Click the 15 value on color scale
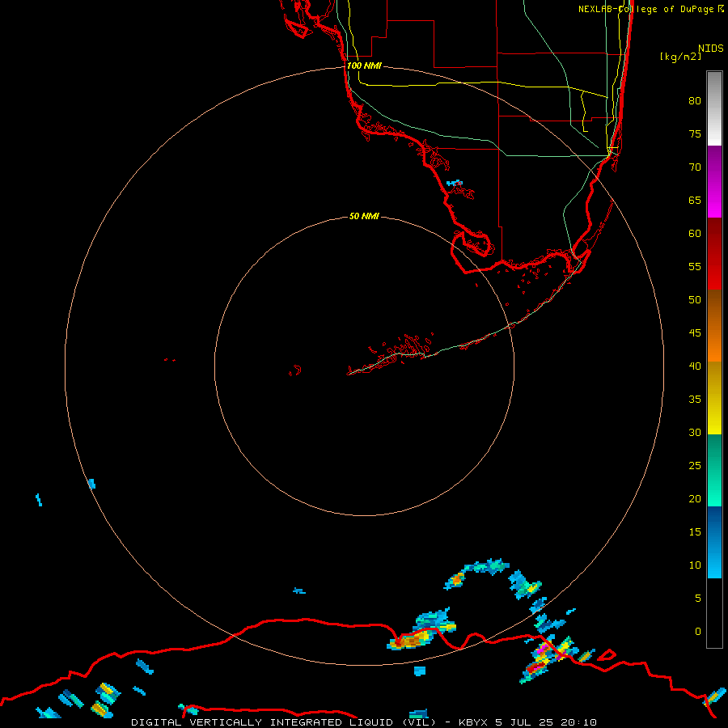The height and width of the screenshot is (728, 728). [x=695, y=532]
